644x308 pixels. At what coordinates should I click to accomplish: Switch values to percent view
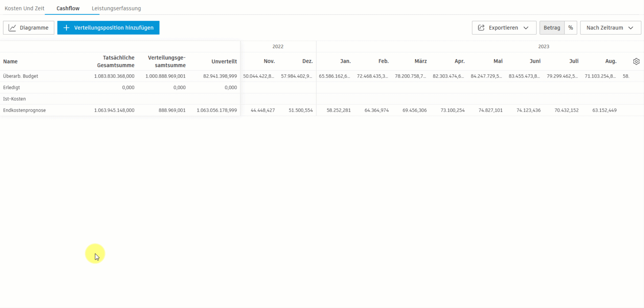(571, 28)
